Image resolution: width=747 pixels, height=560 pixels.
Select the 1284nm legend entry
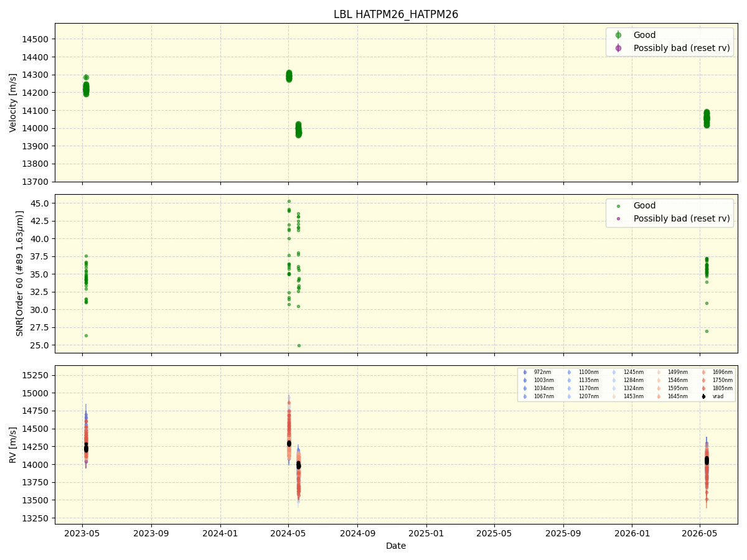pyautogui.click(x=628, y=380)
